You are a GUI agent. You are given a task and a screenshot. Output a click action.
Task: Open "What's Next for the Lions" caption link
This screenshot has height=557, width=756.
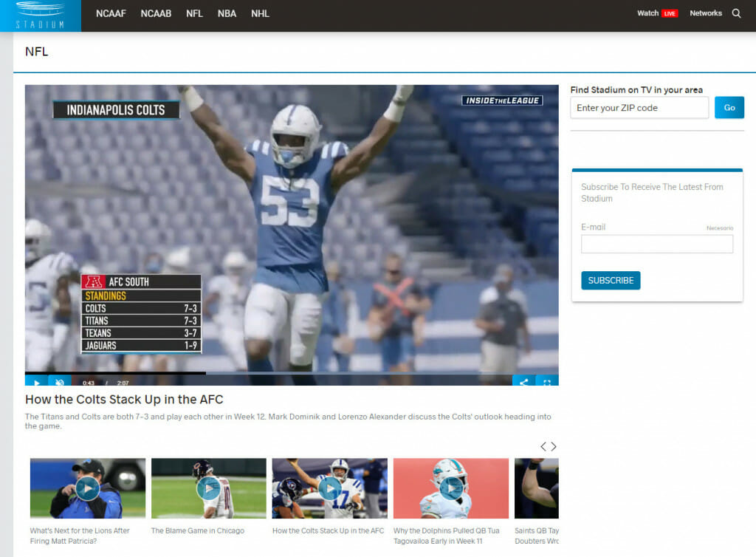[x=80, y=536]
